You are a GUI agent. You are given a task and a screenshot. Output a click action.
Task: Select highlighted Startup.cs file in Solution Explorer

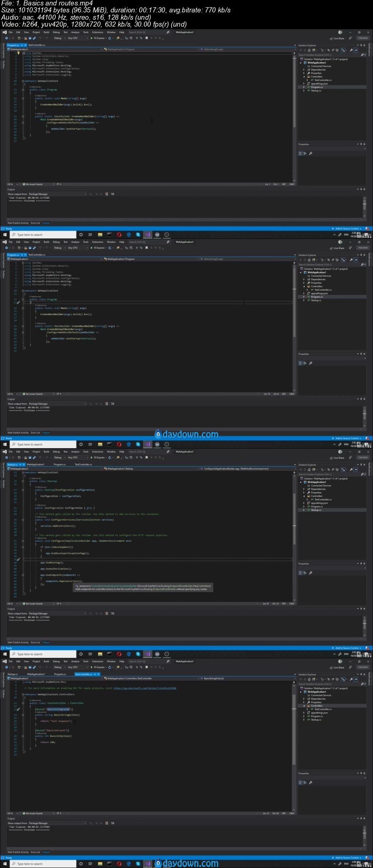pos(316,510)
